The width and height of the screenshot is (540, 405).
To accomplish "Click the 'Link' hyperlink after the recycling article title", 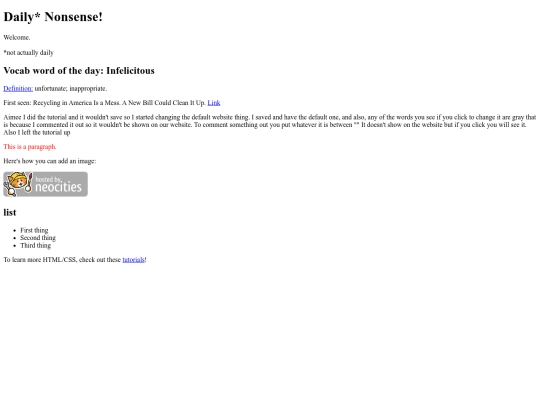I will 214,103.
